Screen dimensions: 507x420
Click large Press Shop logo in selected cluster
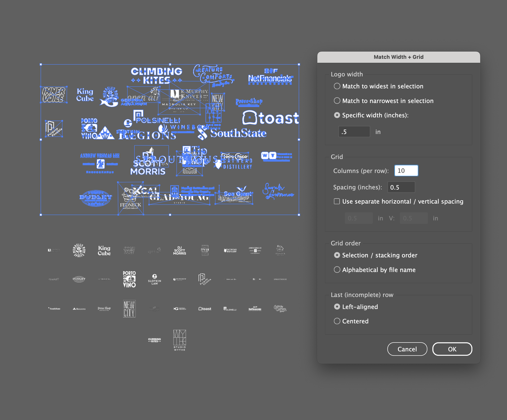tap(249, 102)
